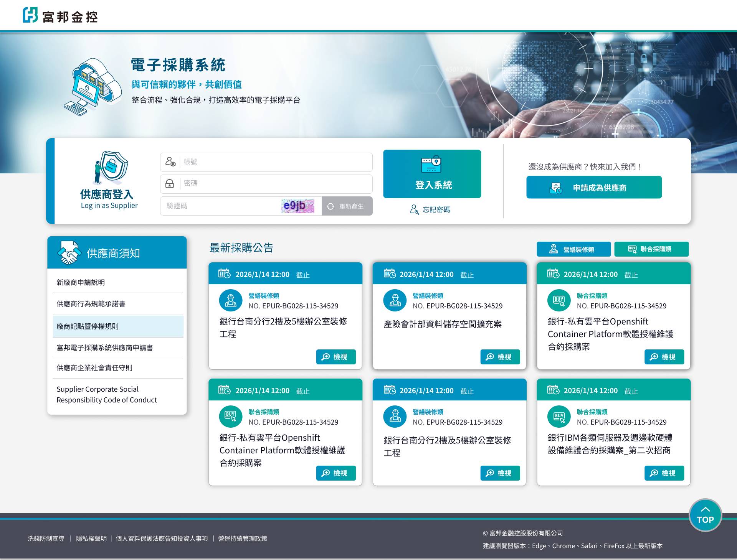Click 檢視 on bottom-left Openshift card
The width and height of the screenshot is (737, 560).
point(336,473)
